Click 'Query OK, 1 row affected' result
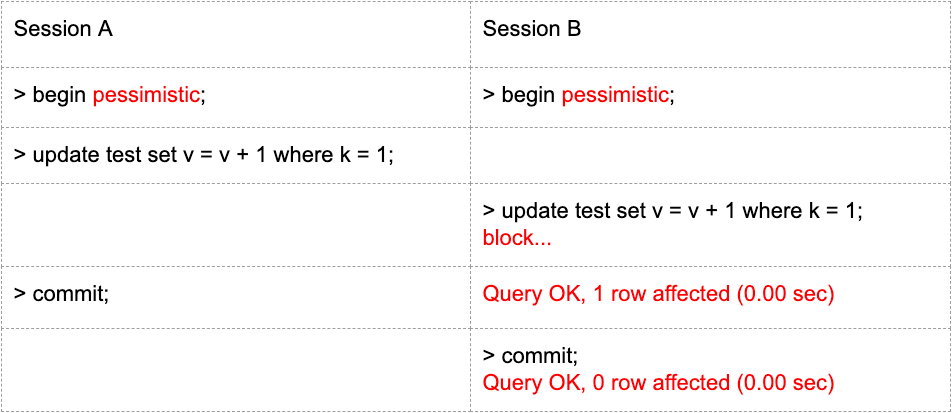Image resolution: width=952 pixels, height=413 pixels. click(x=658, y=294)
